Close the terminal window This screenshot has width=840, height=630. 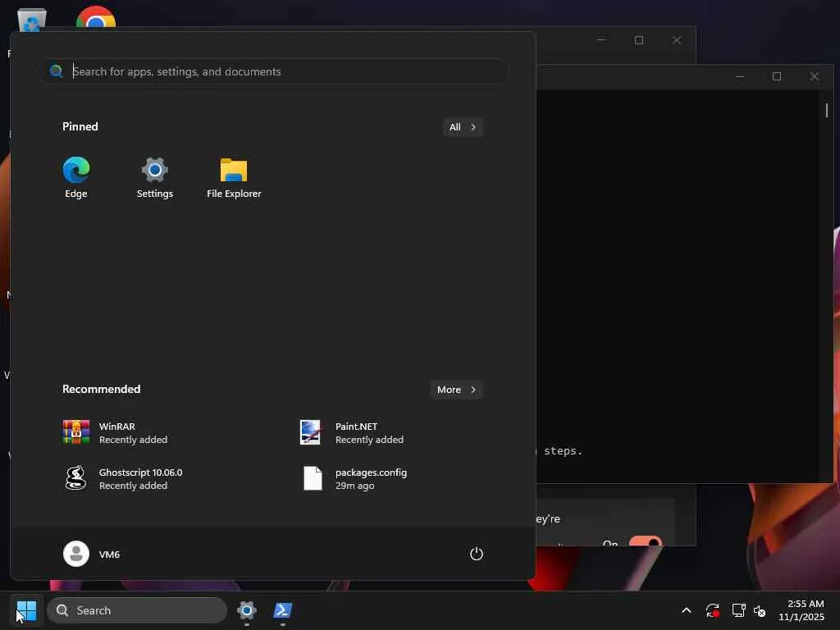(815, 76)
